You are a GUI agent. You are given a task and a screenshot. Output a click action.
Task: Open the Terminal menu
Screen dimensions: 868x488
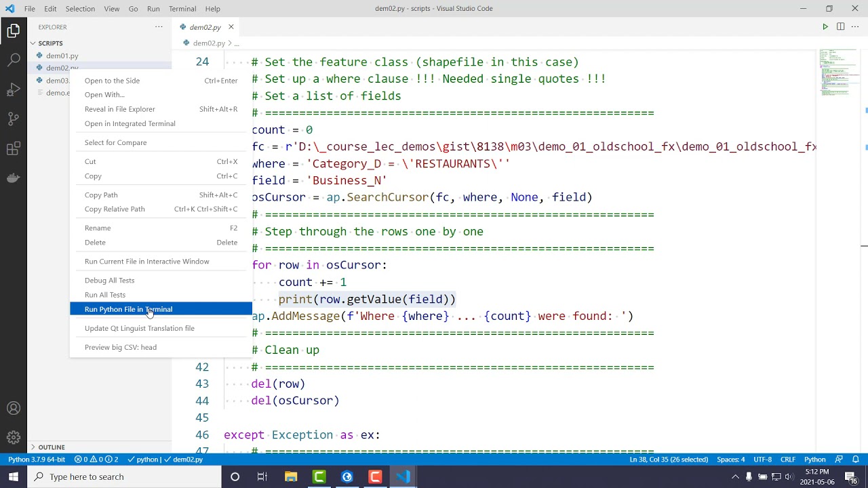[182, 9]
